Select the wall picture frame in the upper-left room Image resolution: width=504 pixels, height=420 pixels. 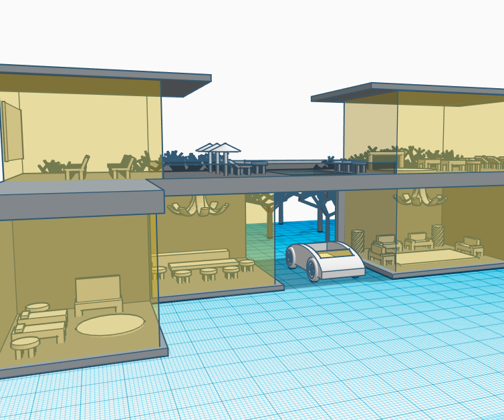[x=12, y=131]
